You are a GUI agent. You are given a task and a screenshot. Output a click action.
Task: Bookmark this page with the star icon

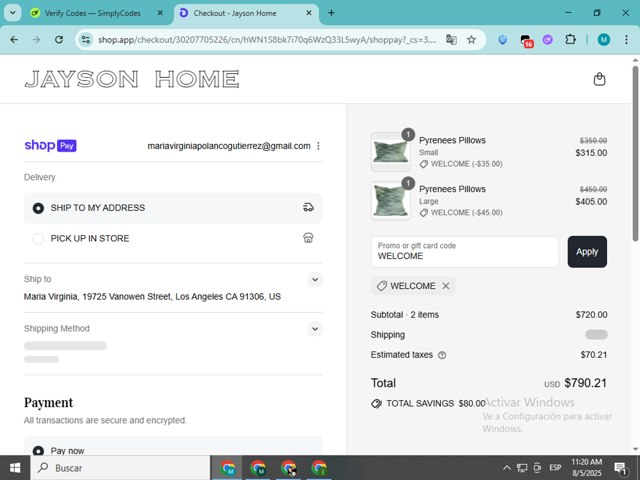(471, 40)
